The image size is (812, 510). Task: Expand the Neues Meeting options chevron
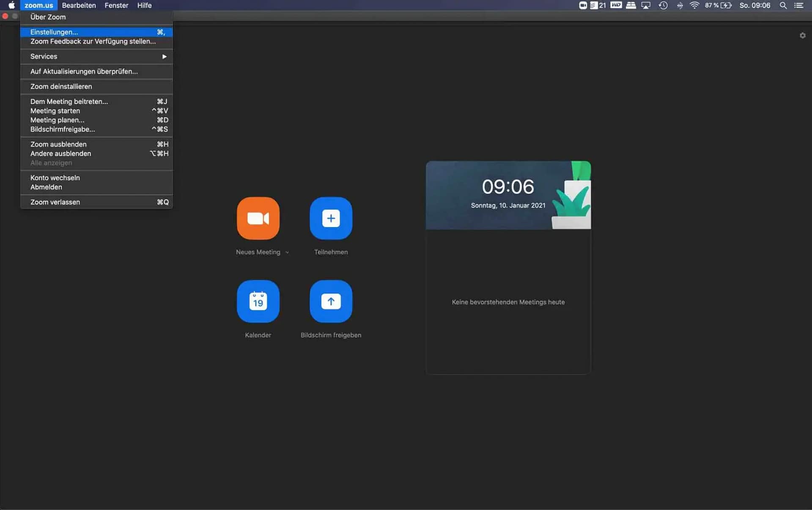coord(287,252)
